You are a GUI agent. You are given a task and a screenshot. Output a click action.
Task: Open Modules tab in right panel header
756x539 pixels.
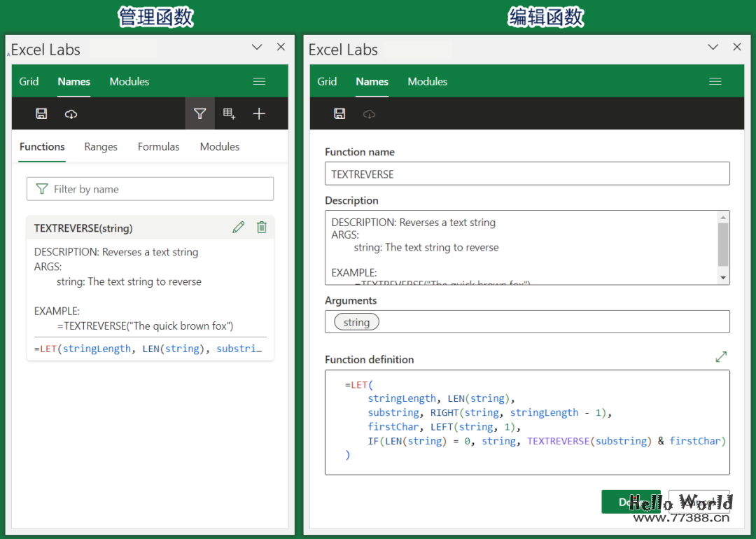(x=427, y=81)
